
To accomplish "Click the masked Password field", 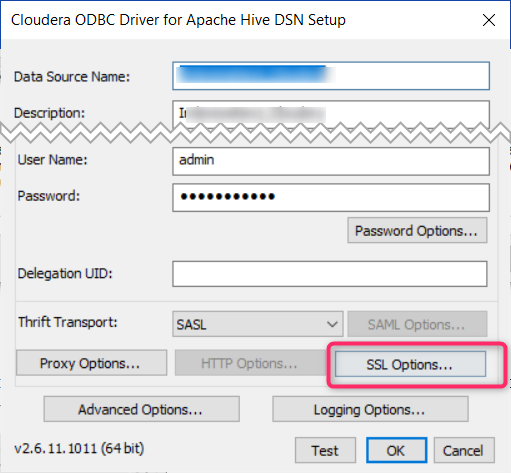I will point(331,197).
